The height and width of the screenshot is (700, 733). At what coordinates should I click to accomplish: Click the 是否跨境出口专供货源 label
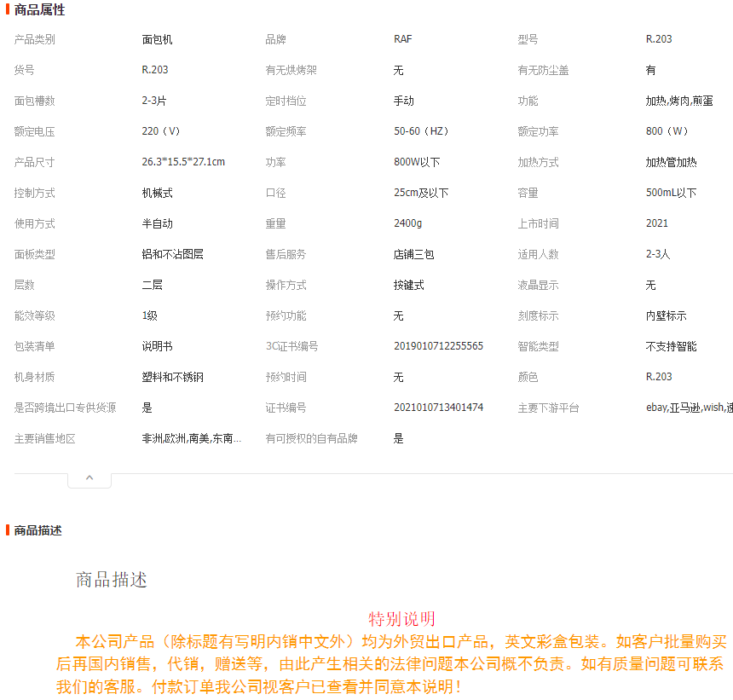pos(65,408)
